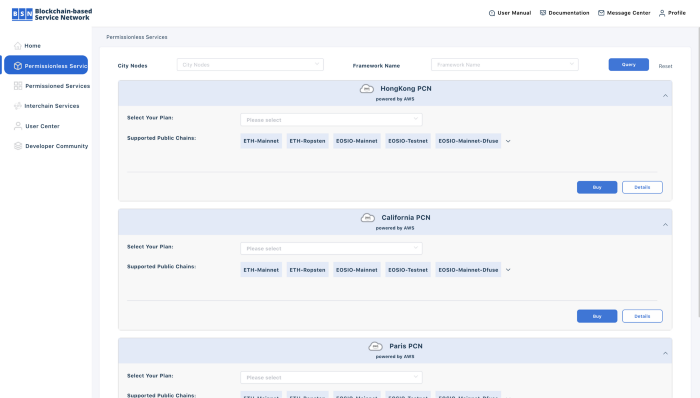Open the Framework Name dropdown
This screenshot has width=700, height=398.
(505, 65)
